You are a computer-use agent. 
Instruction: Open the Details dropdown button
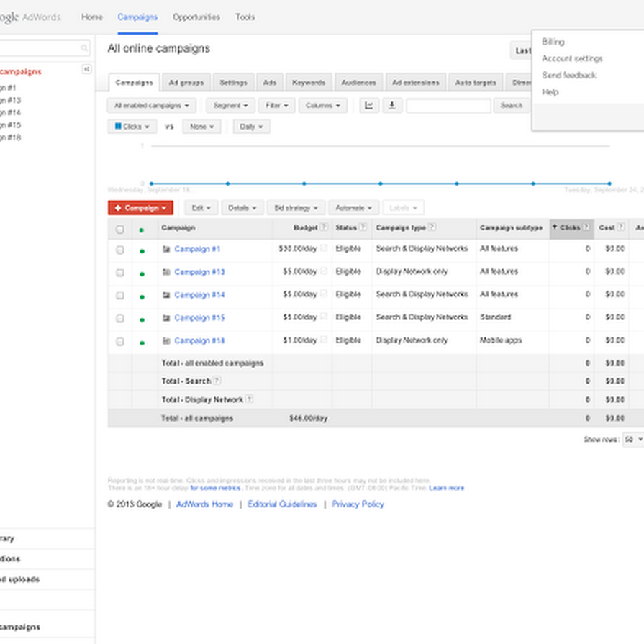pyautogui.click(x=242, y=208)
